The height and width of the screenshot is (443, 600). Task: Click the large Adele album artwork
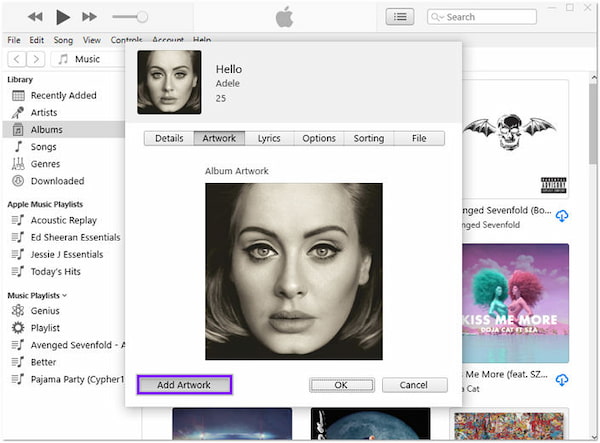294,272
